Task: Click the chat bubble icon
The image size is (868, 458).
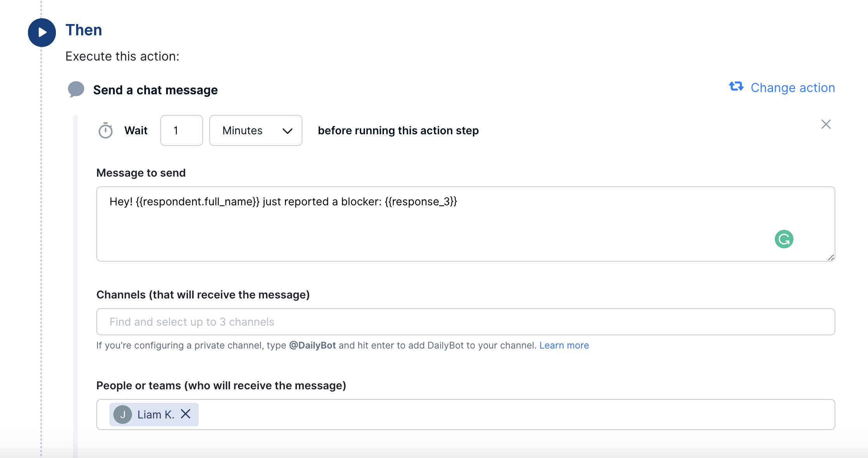Action: pos(76,89)
